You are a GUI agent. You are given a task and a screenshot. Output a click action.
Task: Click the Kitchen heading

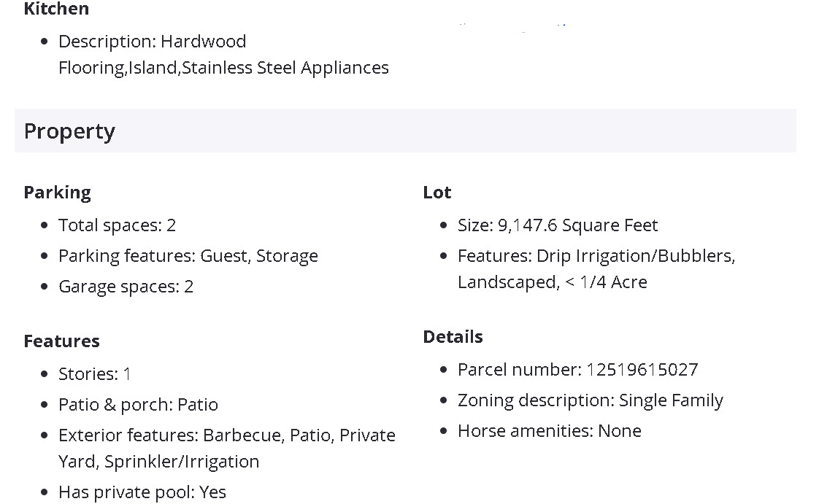(x=56, y=9)
